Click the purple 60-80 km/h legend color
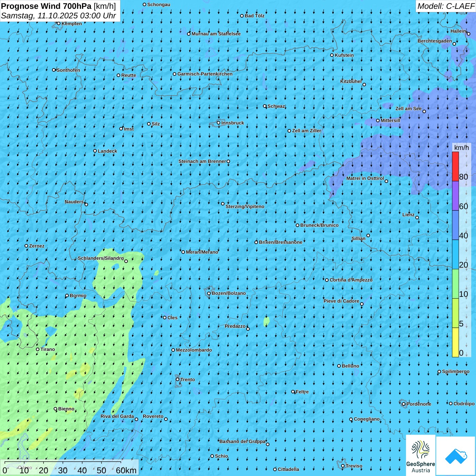 click(x=455, y=196)
